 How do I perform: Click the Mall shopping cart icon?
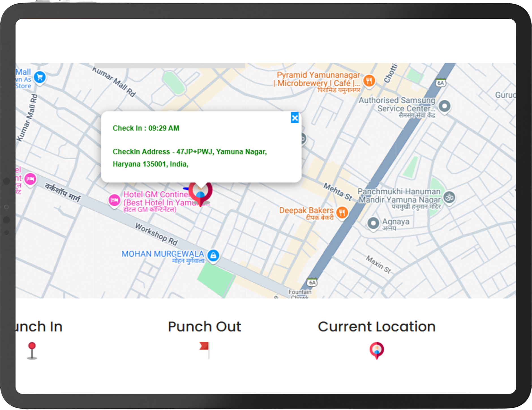point(40,78)
